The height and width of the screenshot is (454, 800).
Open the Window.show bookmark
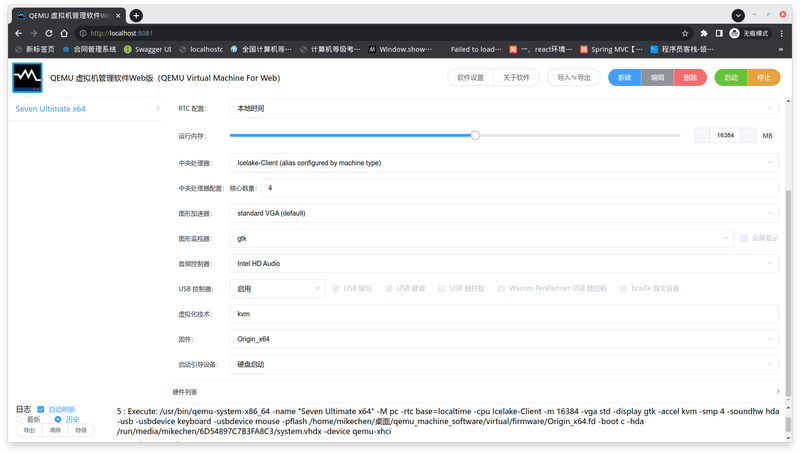(400, 49)
